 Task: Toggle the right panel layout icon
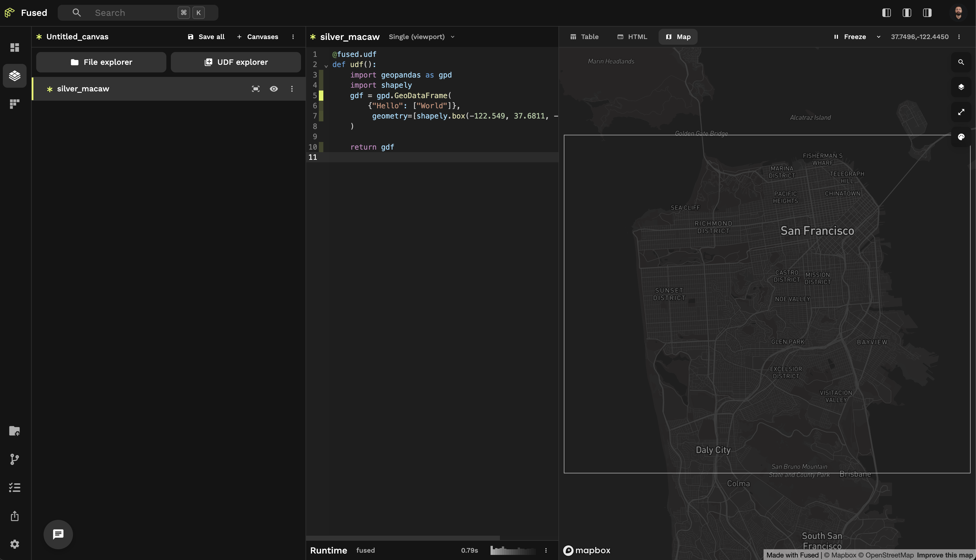click(x=927, y=13)
